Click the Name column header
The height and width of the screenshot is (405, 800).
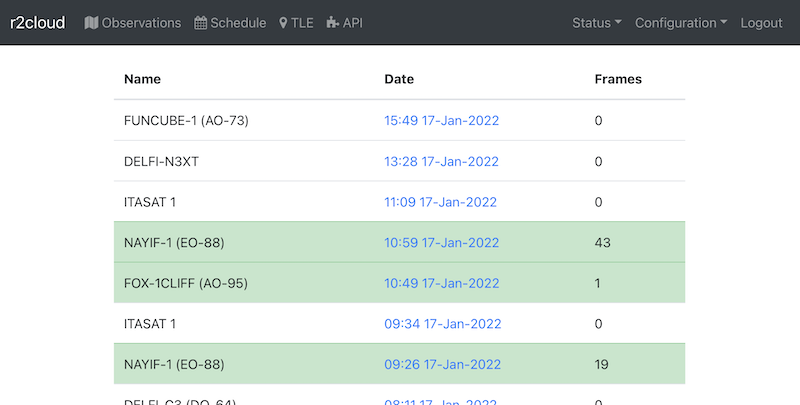(x=142, y=79)
